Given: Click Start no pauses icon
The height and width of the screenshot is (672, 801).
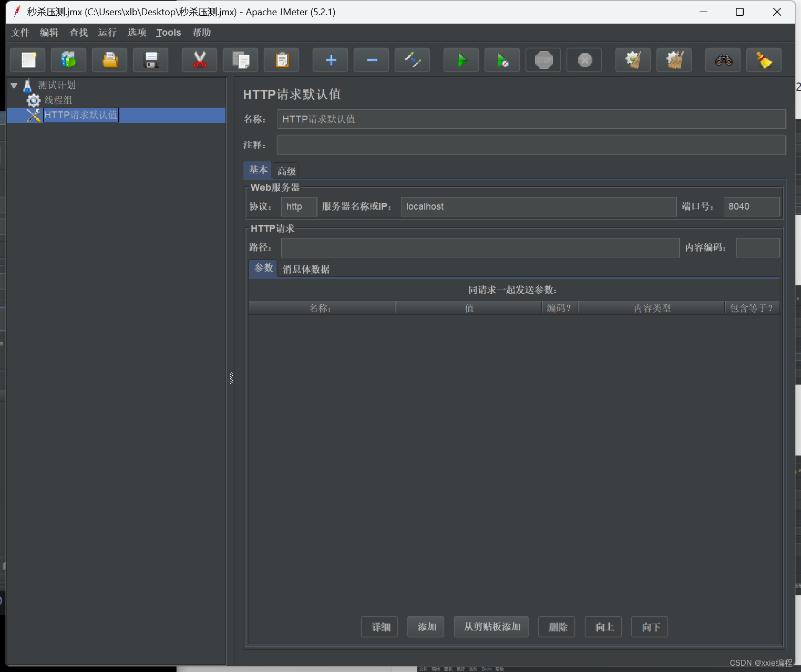Looking at the screenshot, I should (x=502, y=60).
